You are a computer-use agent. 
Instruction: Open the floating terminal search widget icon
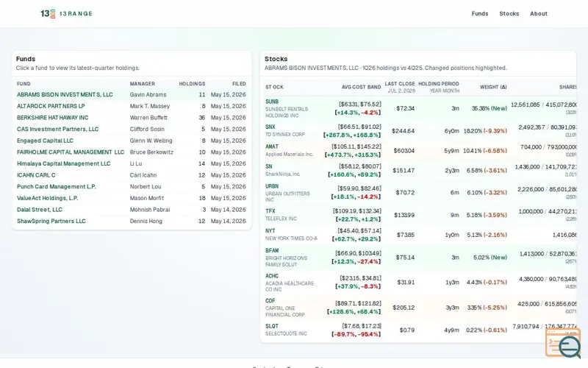coord(563,343)
